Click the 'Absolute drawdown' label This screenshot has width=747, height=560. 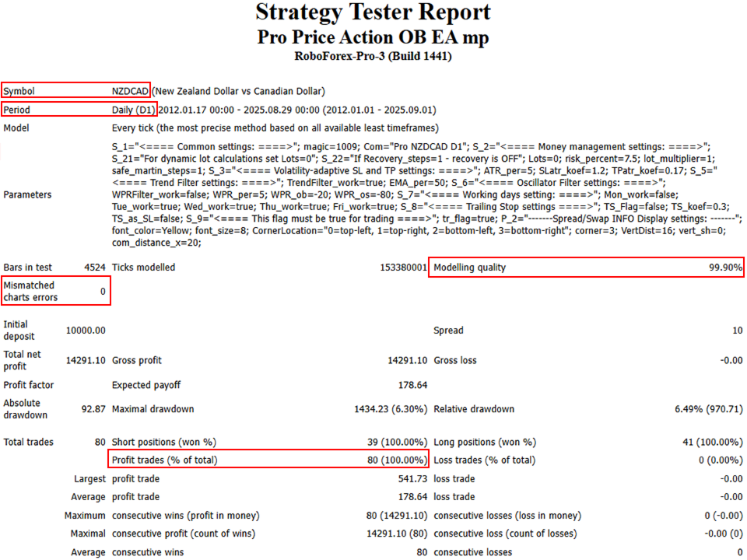click(25, 409)
